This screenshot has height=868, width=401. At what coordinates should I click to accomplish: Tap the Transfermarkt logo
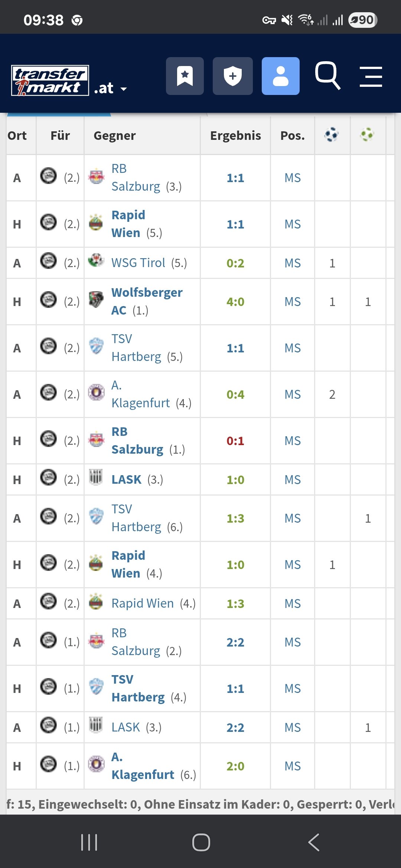tap(50, 80)
